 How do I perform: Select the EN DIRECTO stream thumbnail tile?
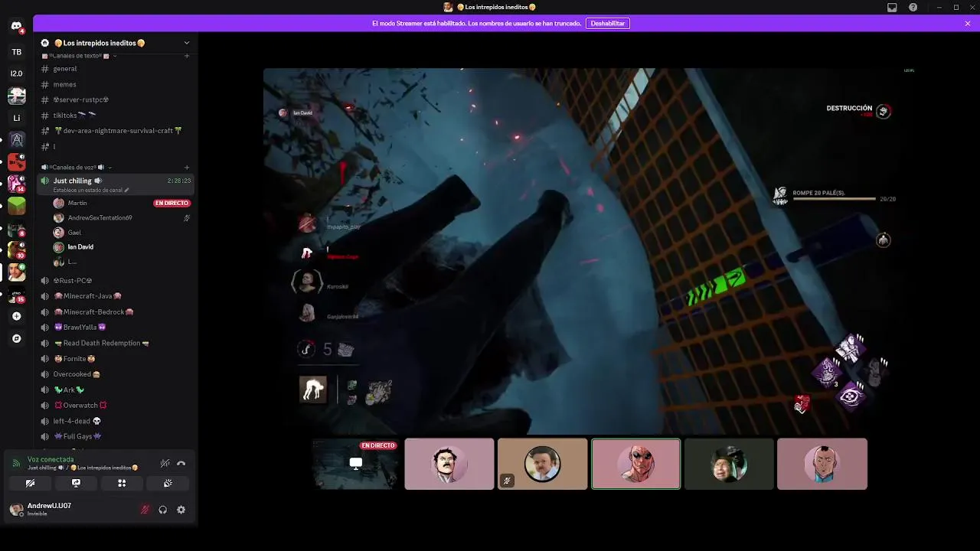[x=356, y=464]
